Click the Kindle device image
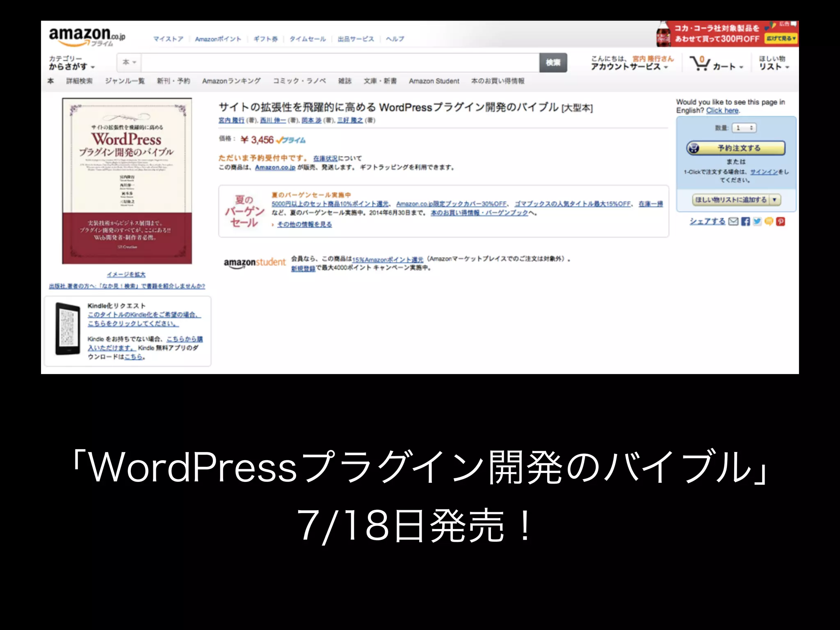This screenshot has height=630, width=840. tap(68, 329)
